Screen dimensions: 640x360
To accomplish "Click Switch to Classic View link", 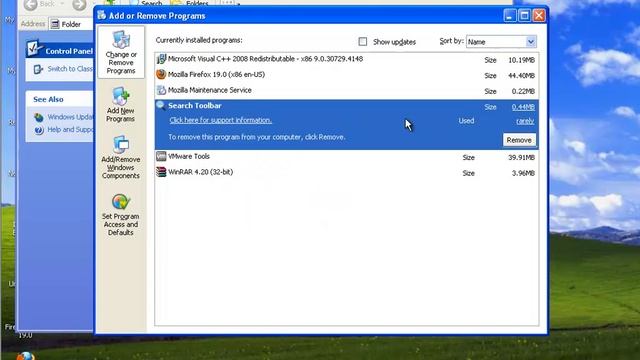I will click(70, 69).
